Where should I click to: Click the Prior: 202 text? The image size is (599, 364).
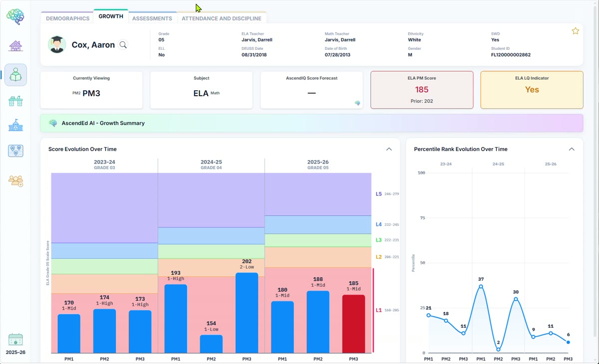coord(422,101)
